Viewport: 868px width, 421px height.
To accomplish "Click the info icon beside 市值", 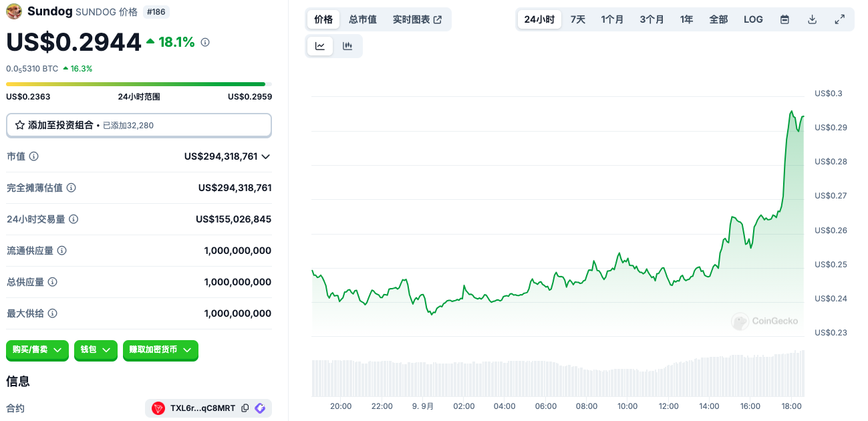I will (33, 156).
